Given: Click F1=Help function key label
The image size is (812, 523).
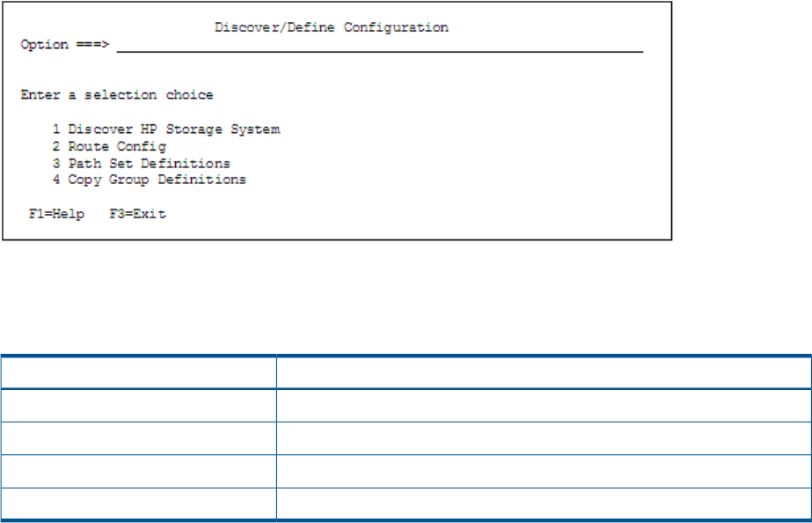Looking at the screenshot, I should [x=56, y=214].
